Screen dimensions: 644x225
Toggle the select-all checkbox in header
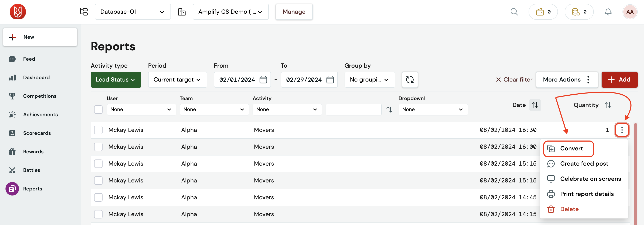pos(98,109)
